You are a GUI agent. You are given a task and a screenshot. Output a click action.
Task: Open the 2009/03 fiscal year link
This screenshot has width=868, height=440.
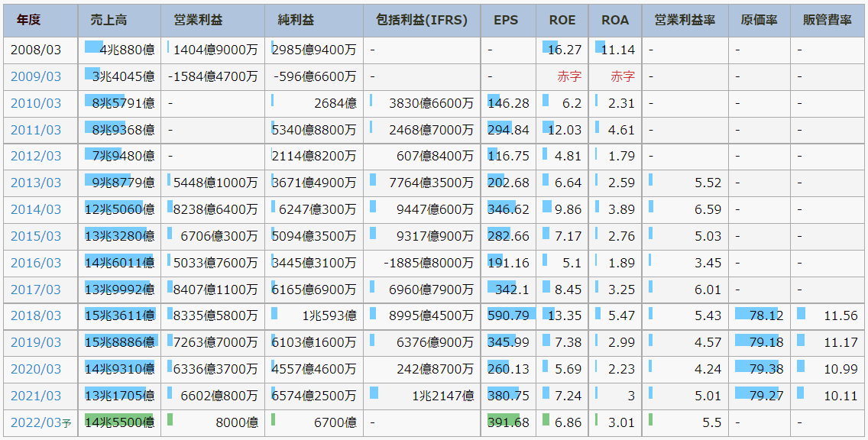click(36, 77)
